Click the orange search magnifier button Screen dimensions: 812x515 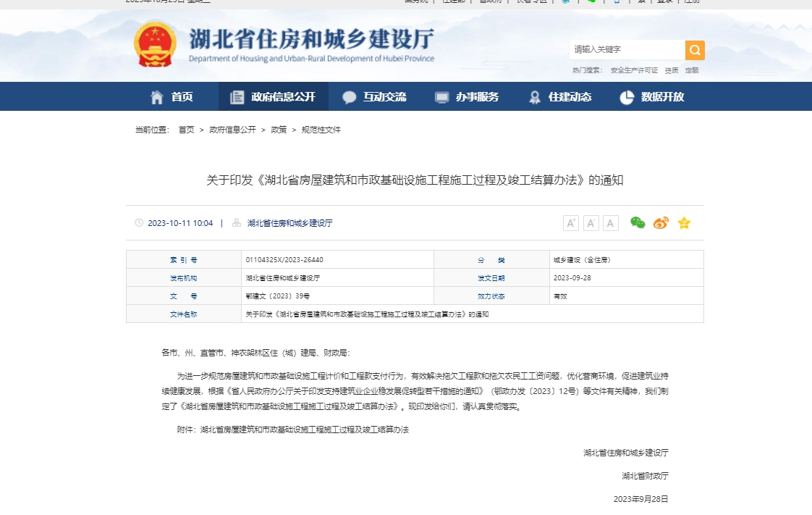point(695,50)
